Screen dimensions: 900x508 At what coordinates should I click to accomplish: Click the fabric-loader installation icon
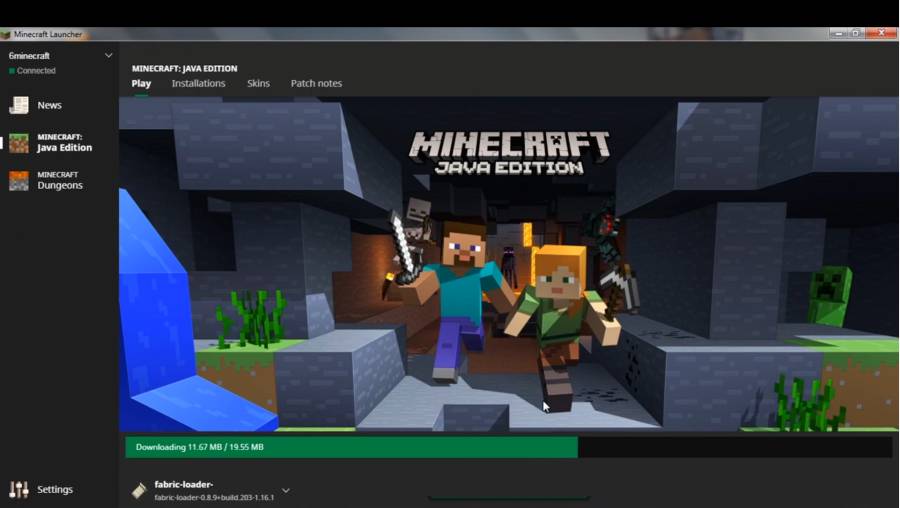coord(139,490)
